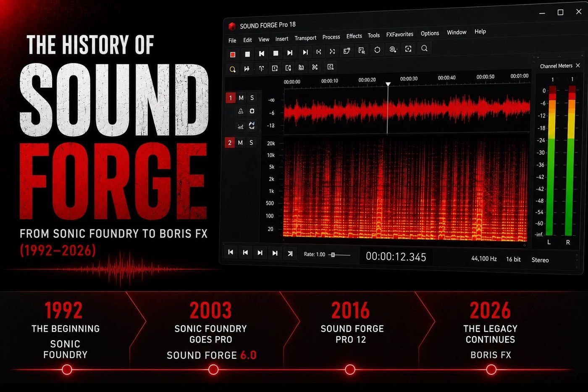The width and height of the screenshot is (588, 392).
Task: Open the Tools menu
Action: pos(374,35)
